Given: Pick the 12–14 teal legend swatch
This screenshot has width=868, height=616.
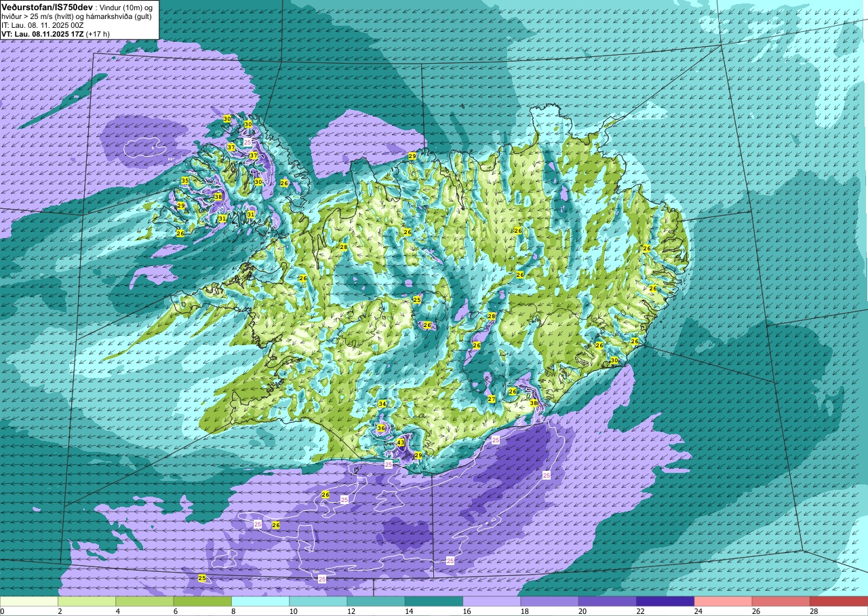Looking at the screenshot, I should tap(376, 601).
